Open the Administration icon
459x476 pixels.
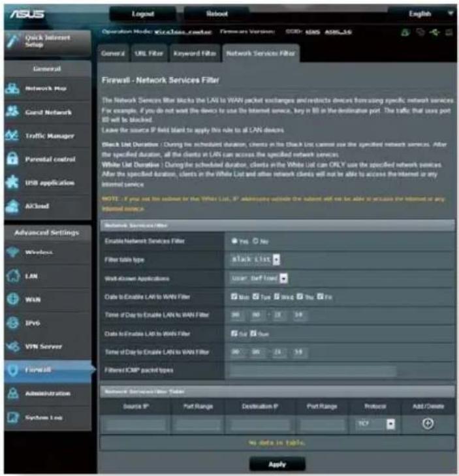point(12,394)
